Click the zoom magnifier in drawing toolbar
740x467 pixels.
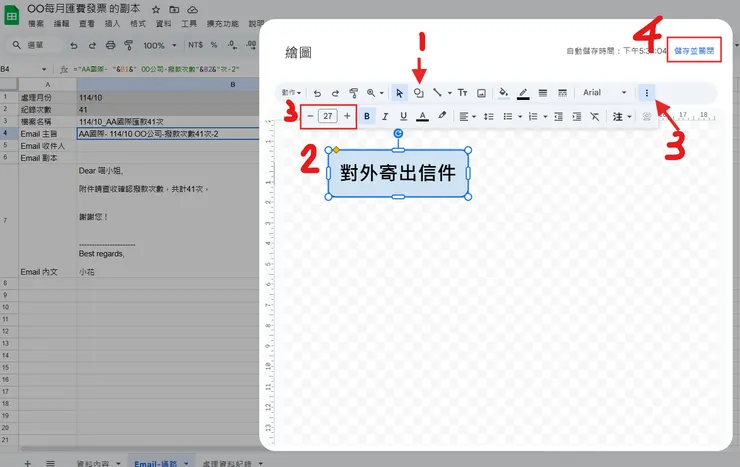point(371,93)
